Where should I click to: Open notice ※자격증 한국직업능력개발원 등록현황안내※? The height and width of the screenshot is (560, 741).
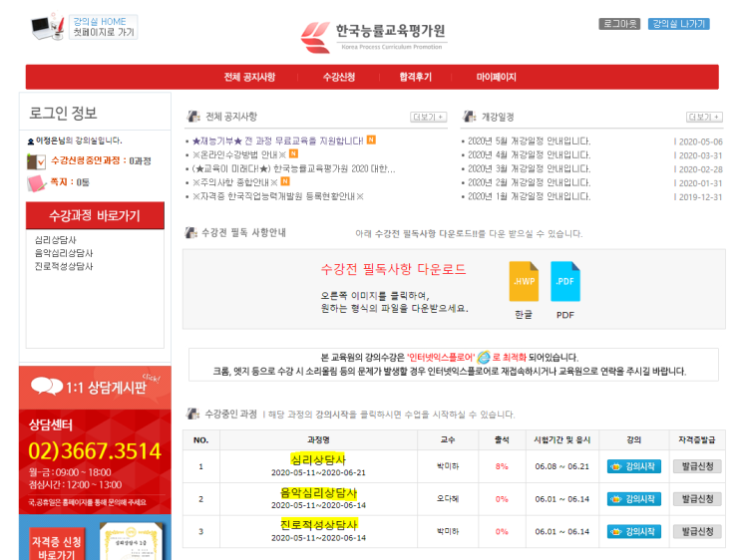[278, 196]
